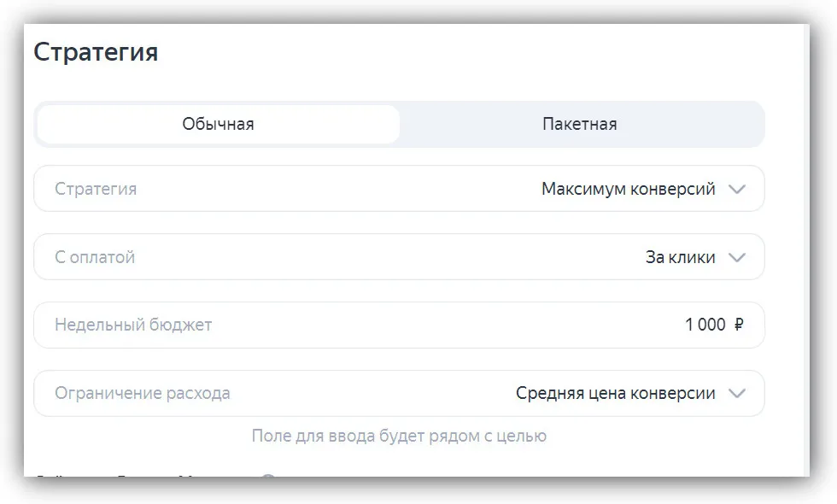Open the С оплатой dropdown showing За клики
The width and height of the screenshot is (837, 504).
[400, 257]
